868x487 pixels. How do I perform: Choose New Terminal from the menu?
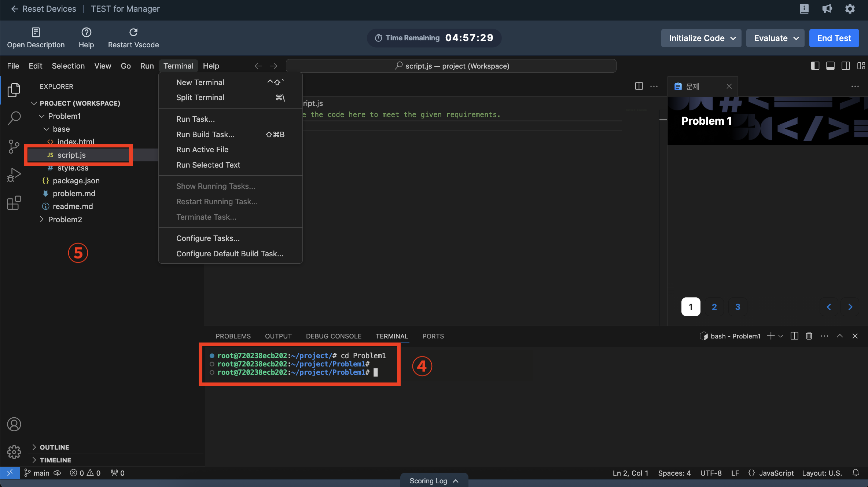[x=200, y=83]
